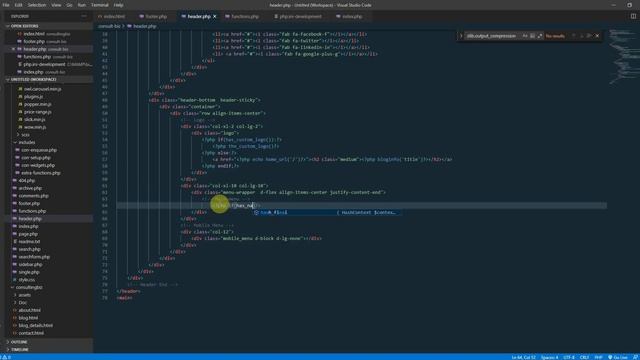Open archive.php in the file tree
The image size is (640, 360).
(30, 188)
